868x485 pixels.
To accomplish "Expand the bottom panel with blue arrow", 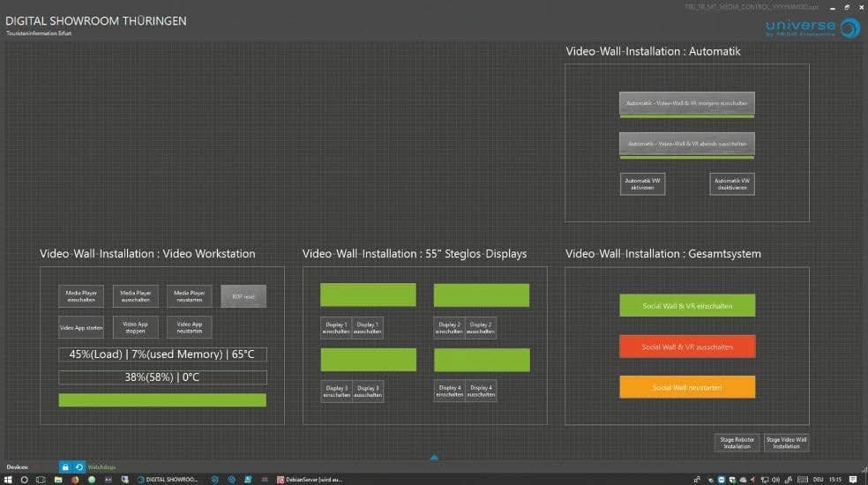I will (x=434, y=457).
